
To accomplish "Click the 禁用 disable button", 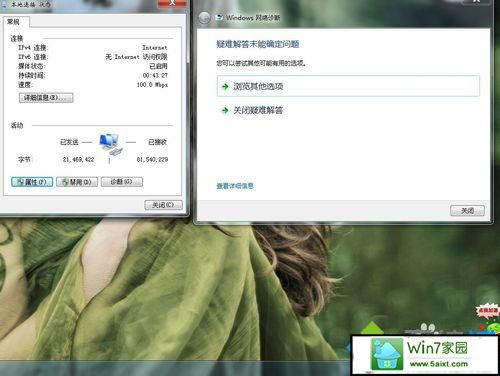I will 77,182.
